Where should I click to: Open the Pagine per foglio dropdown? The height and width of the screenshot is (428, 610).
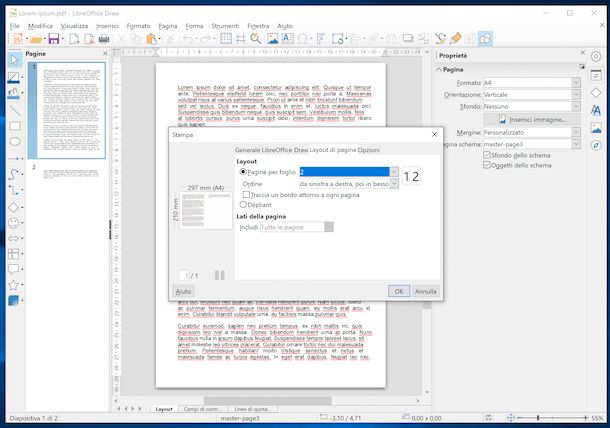click(x=394, y=172)
